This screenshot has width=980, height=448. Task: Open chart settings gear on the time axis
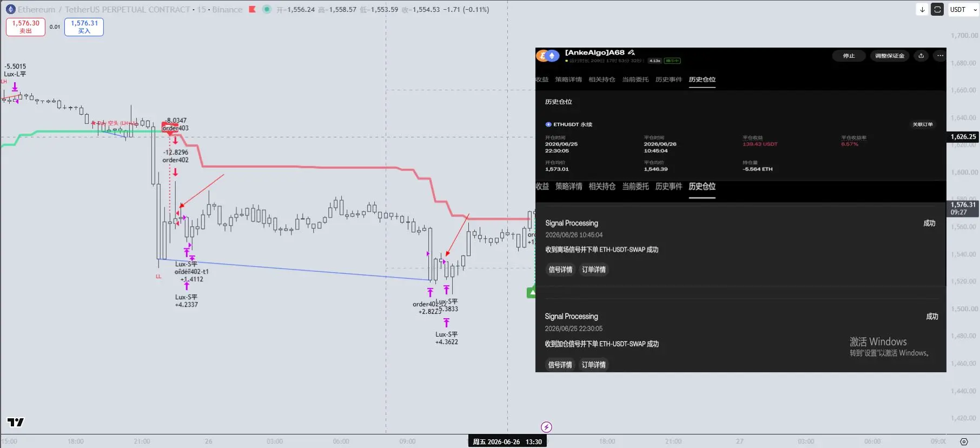[964, 442]
